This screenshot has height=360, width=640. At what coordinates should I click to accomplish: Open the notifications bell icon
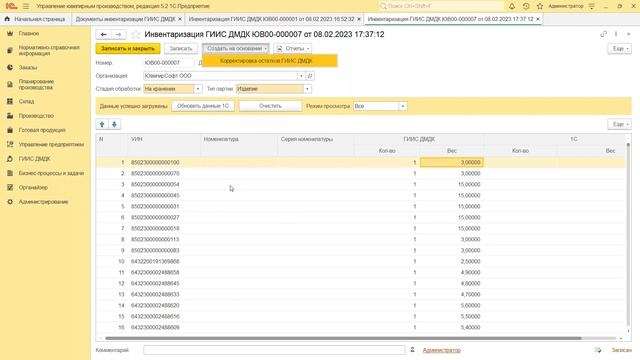[512, 6]
